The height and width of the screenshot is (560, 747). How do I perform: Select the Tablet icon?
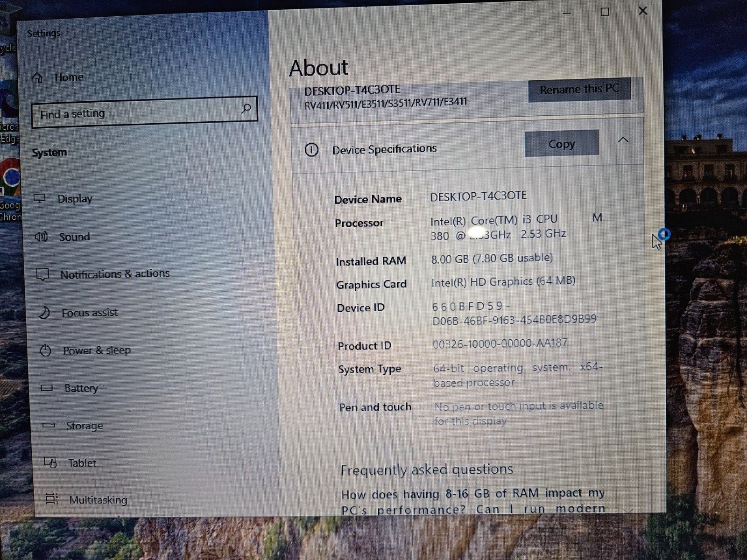50,462
